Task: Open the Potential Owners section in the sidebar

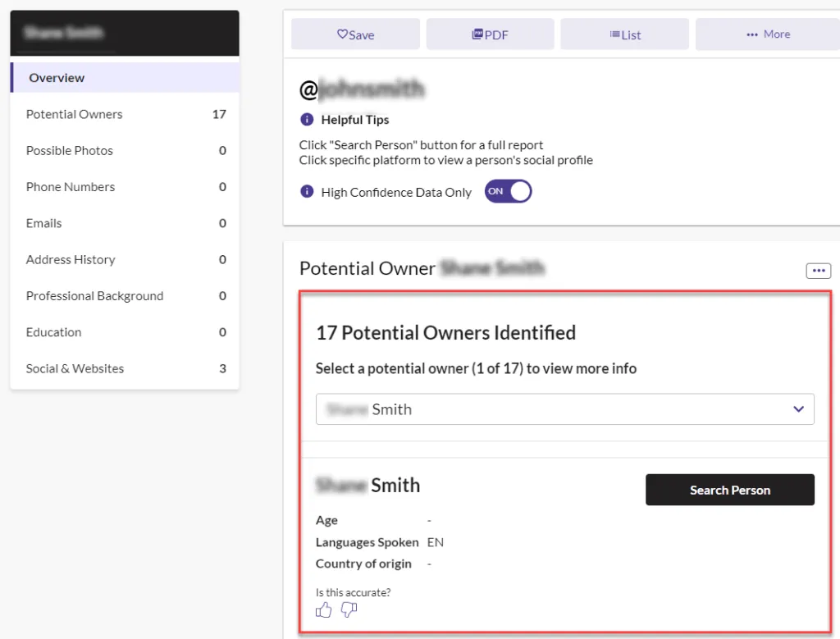Action: click(74, 114)
